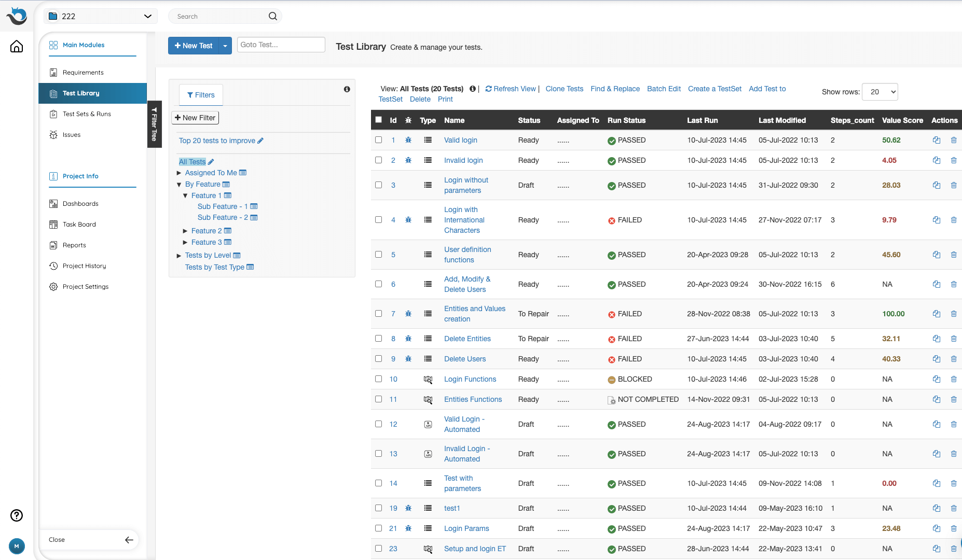Check the box for test 4 row

(x=379, y=220)
